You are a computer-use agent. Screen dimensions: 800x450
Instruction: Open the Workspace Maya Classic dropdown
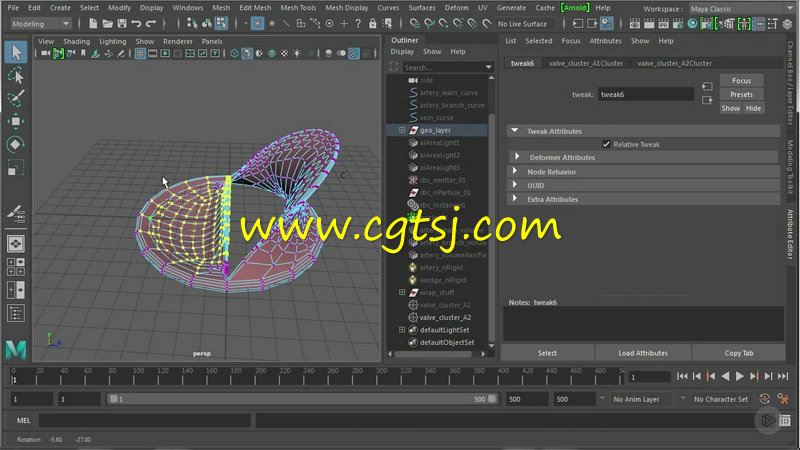click(x=741, y=9)
